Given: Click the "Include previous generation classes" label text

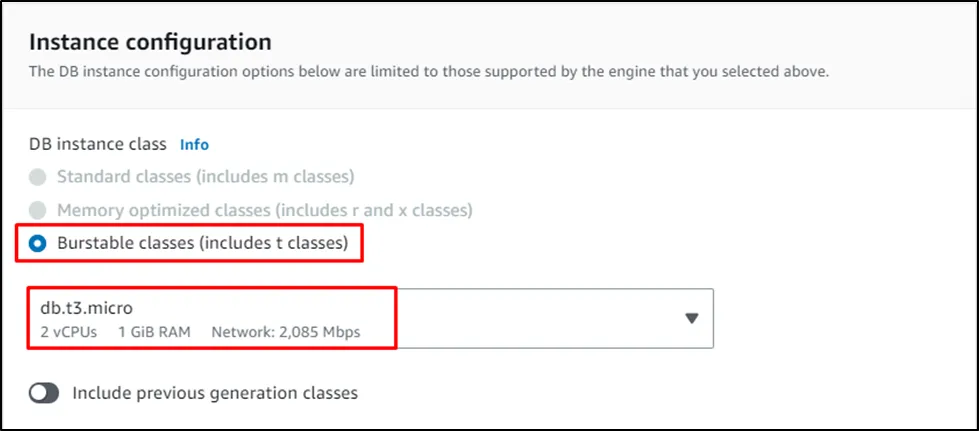Looking at the screenshot, I should pos(215,393).
